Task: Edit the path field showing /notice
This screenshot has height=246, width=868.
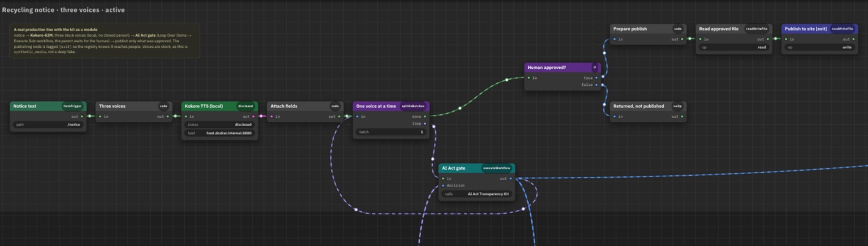Action: [x=48, y=124]
